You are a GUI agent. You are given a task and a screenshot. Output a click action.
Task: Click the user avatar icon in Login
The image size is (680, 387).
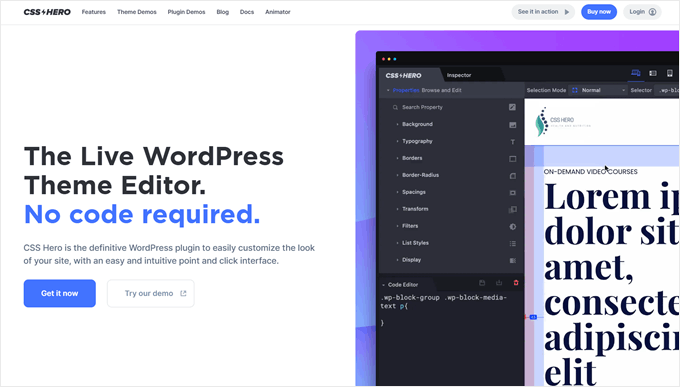(652, 12)
